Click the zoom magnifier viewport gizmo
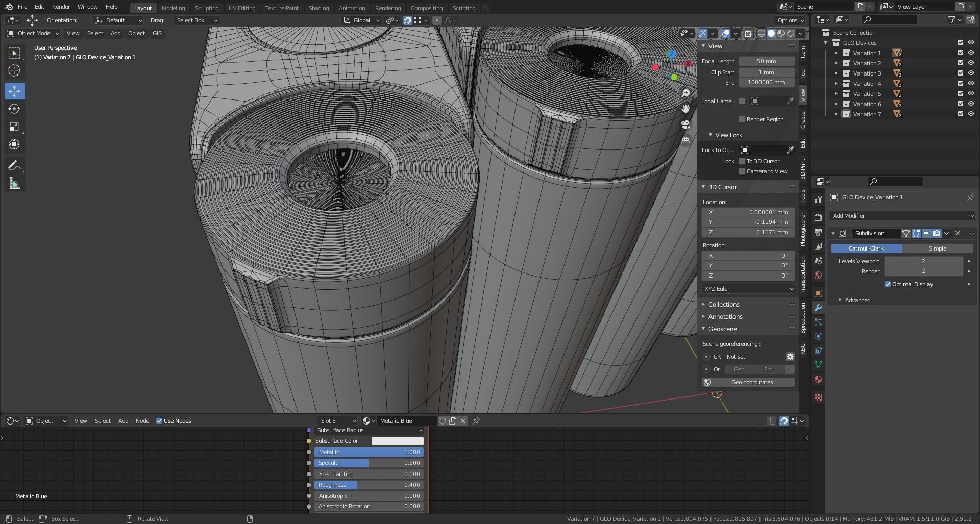Viewport: 980px width, 524px height. 685,93
